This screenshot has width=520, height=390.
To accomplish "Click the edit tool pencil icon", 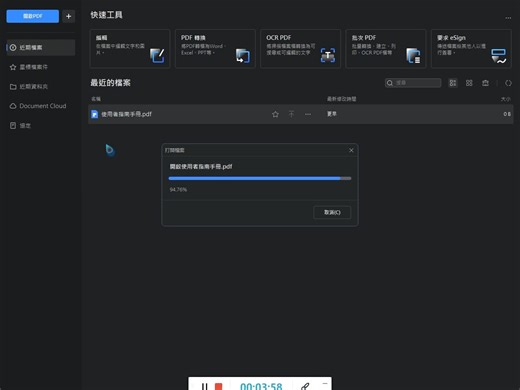I will [157, 55].
